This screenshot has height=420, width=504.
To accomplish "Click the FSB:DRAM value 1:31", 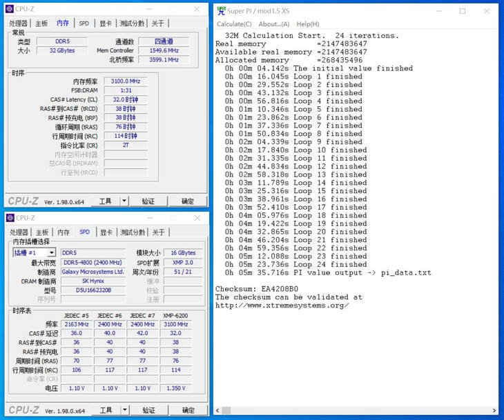I will (x=126, y=90).
